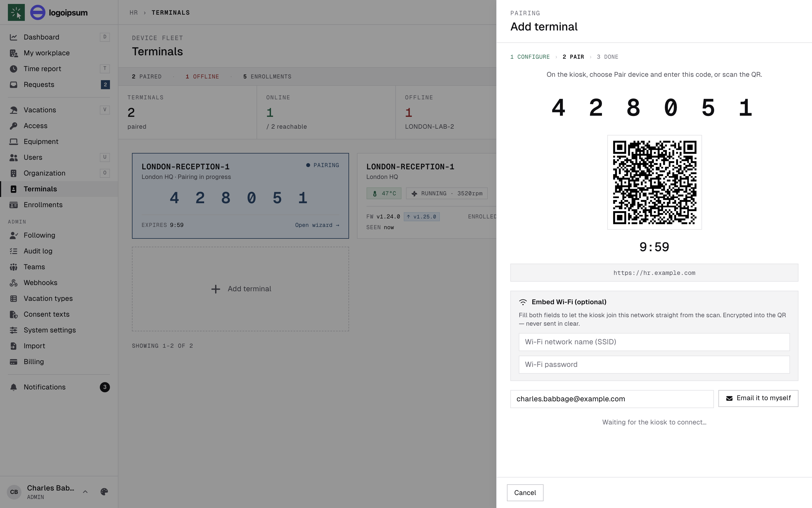Viewport: 812px width, 508px height.
Task: Open the Audit log page
Action: (x=59, y=251)
